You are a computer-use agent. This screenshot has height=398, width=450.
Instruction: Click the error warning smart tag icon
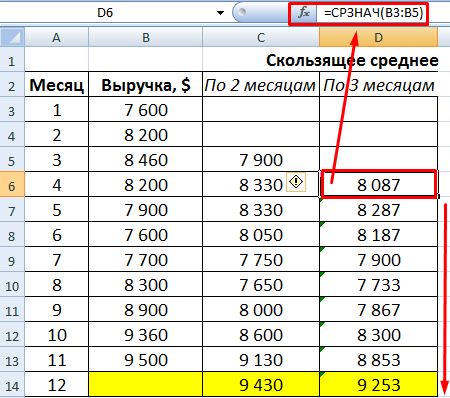pyautogui.click(x=296, y=182)
